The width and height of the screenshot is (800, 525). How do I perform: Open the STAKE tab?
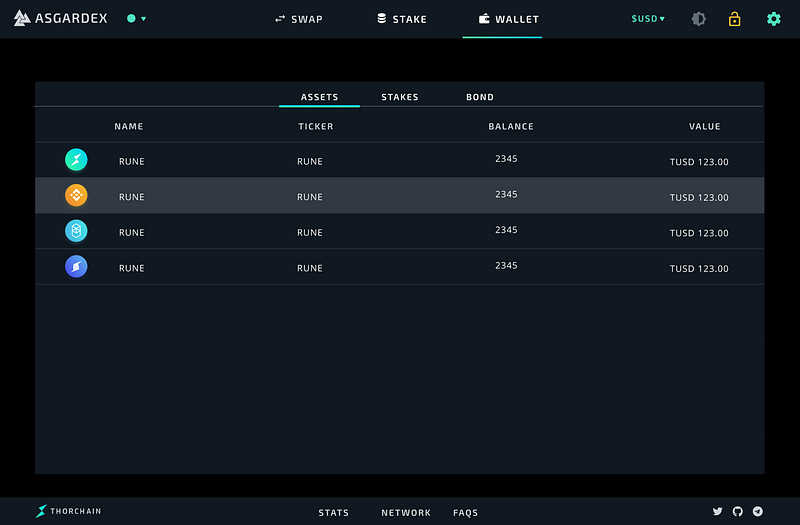tap(402, 19)
